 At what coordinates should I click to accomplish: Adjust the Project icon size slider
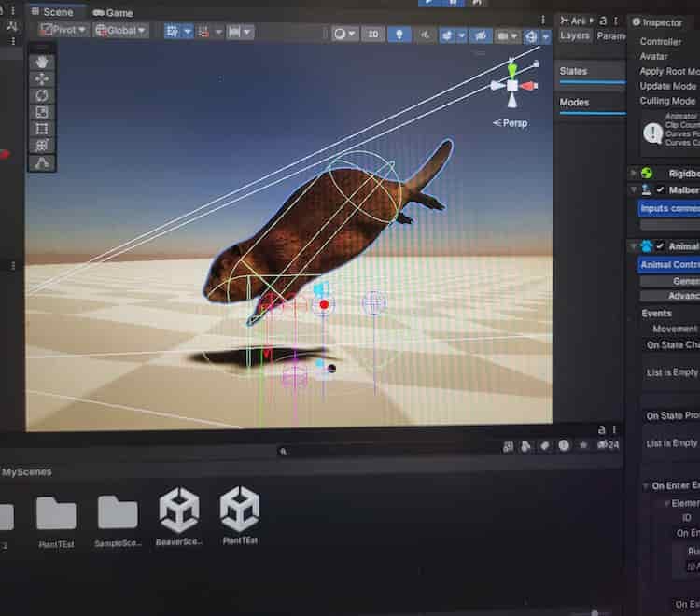[595, 613]
